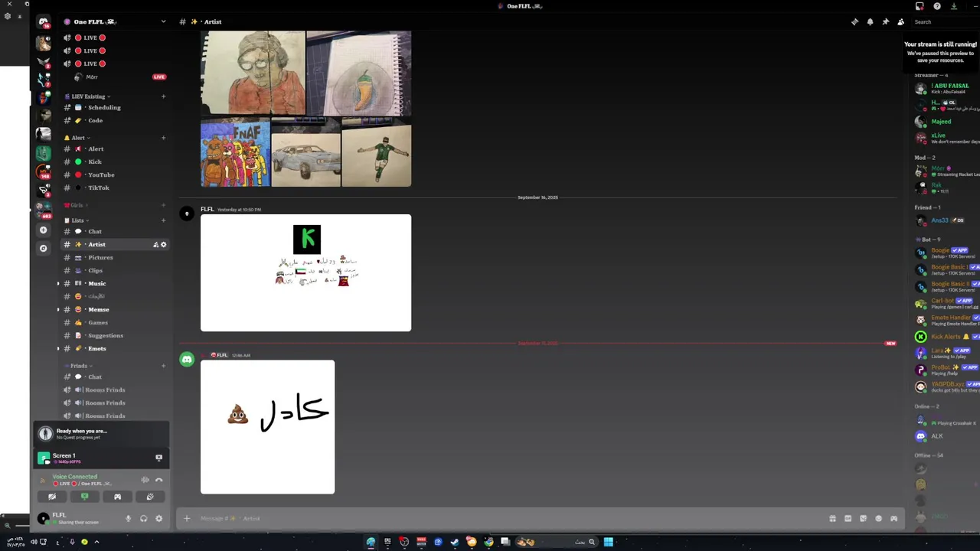Open the One FLFL server dropdown menu
Screen dimensions: 980x551
click(x=163, y=22)
